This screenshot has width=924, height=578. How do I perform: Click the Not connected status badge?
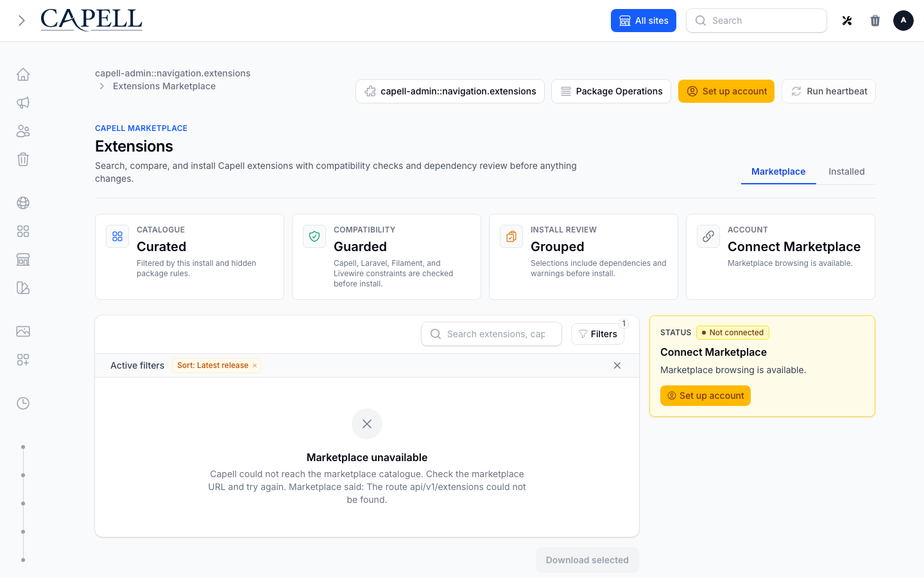pyautogui.click(x=733, y=333)
